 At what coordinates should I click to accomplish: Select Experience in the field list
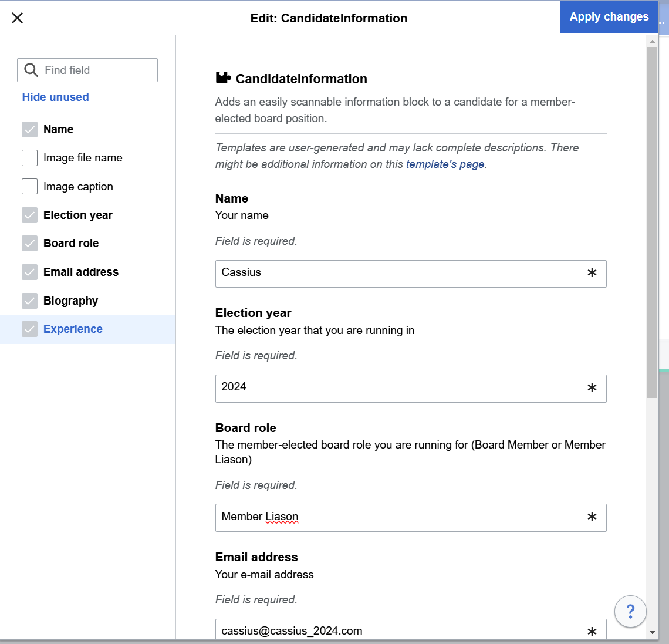(73, 329)
